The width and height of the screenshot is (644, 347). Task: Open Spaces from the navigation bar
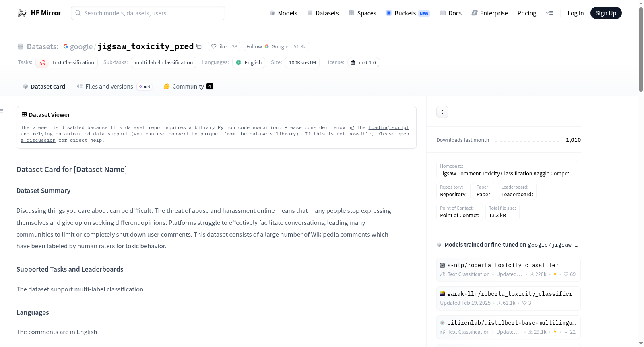point(363,13)
